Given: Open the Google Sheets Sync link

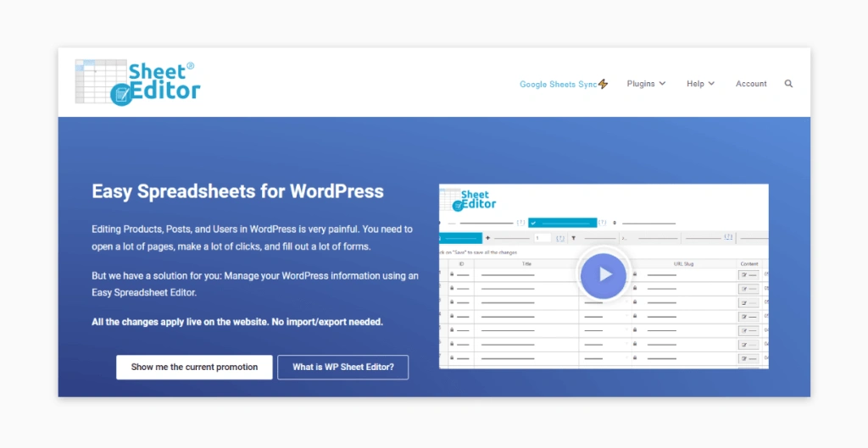Looking at the screenshot, I should click(x=558, y=84).
